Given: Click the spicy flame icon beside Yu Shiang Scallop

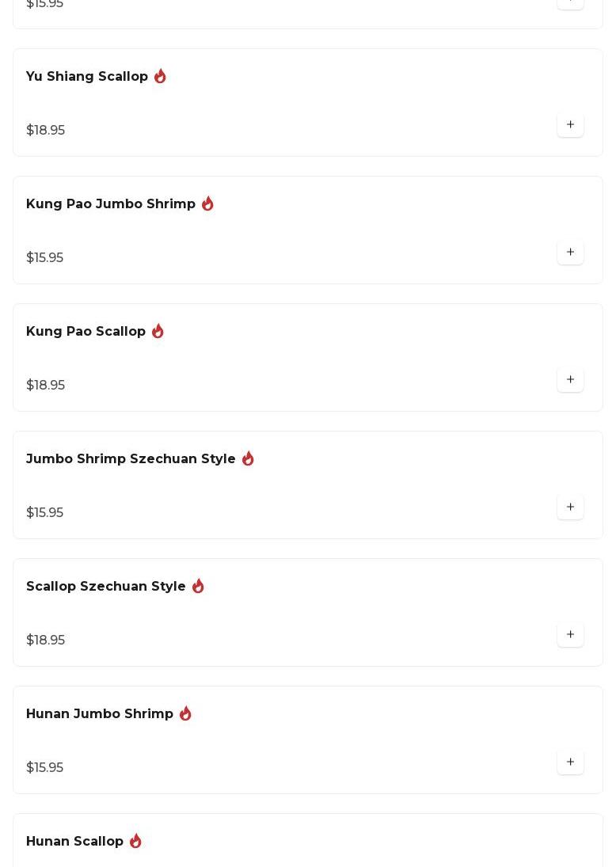Looking at the screenshot, I should [160, 76].
